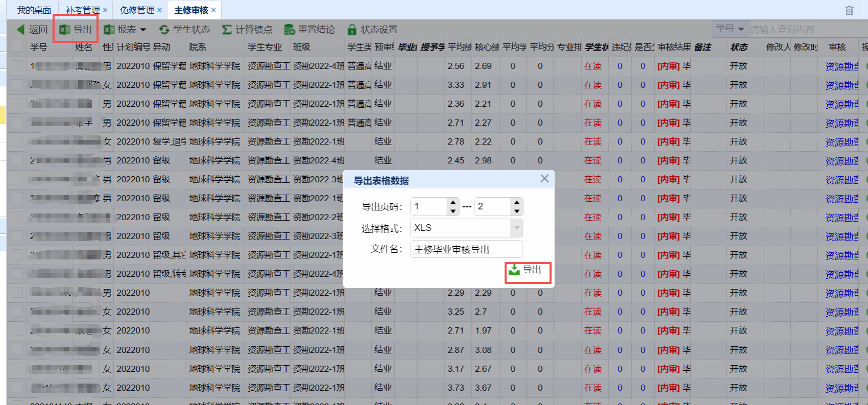Switch to the make-up exam management tab
This screenshot has width=868, height=405.
click(x=82, y=10)
